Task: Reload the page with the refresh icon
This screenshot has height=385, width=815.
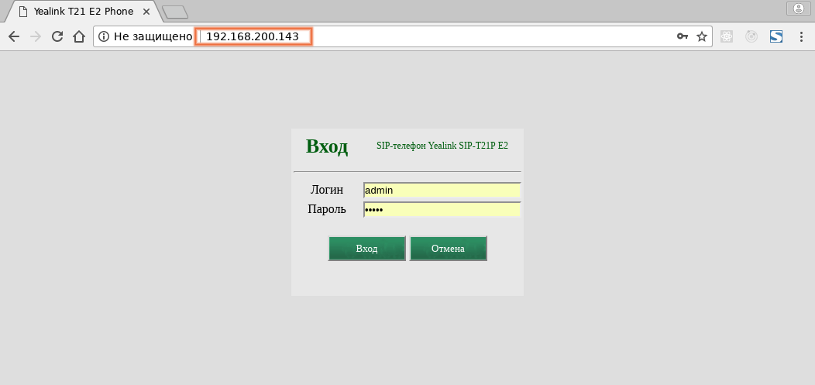Action: pos(58,36)
